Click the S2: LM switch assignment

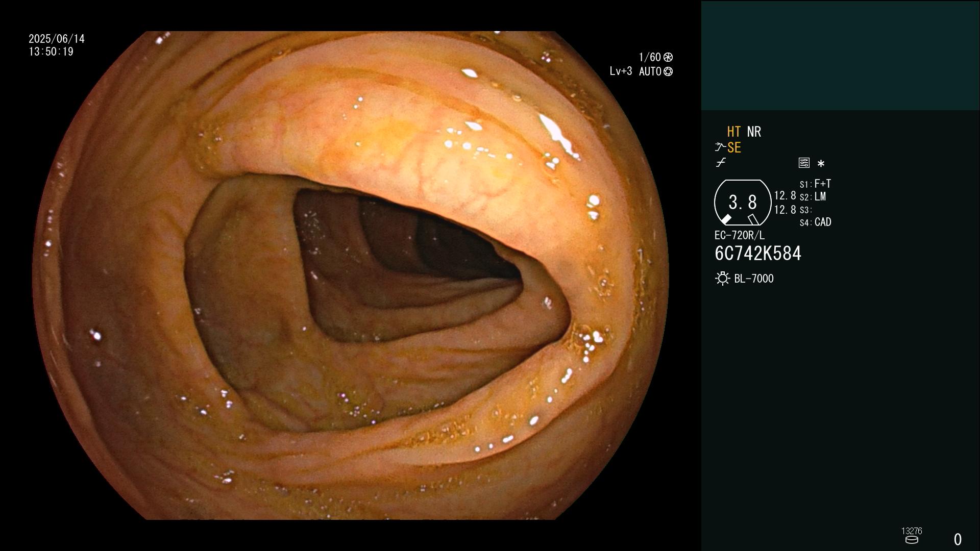pos(813,196)
